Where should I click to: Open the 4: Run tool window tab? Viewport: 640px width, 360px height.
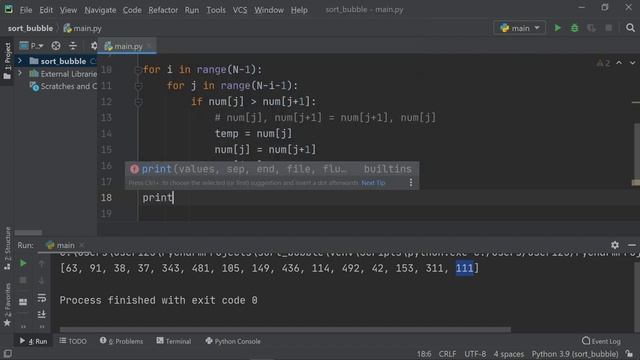pos(33,341)
